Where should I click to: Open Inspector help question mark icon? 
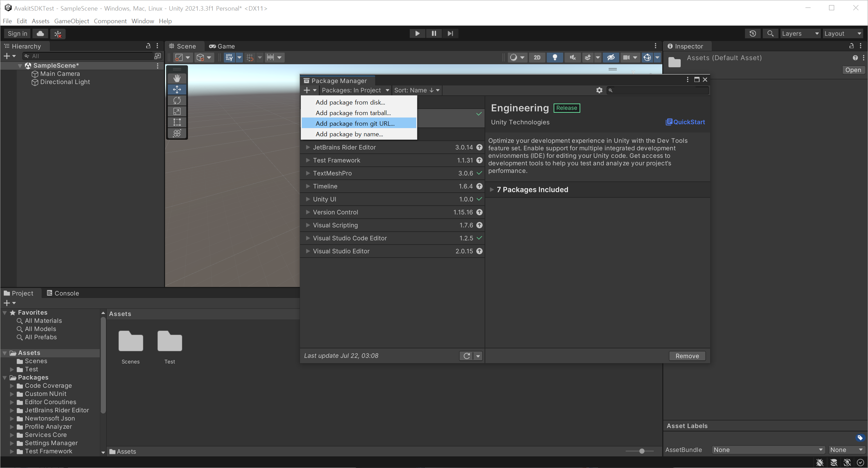coord(855,58)
